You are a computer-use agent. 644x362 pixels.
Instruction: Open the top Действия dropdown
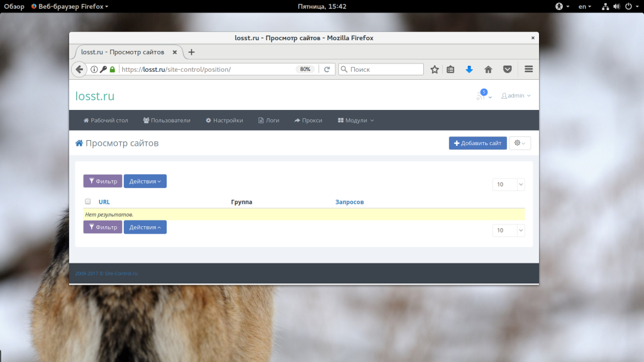(145, 181)
